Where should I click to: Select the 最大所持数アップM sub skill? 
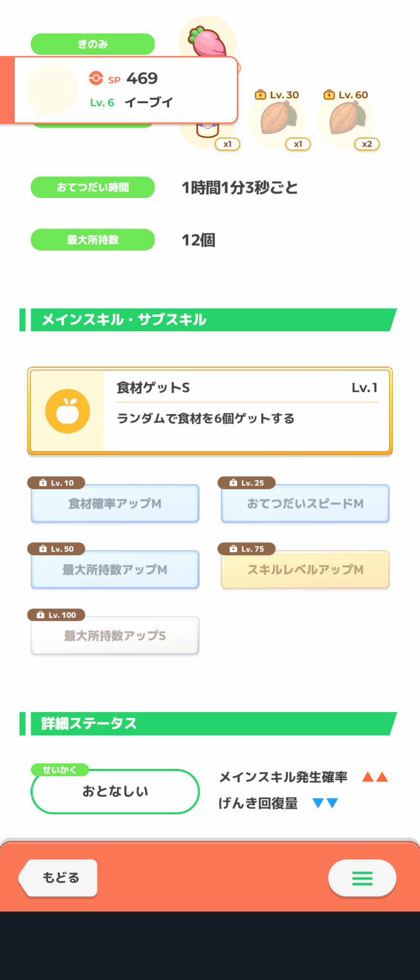[x=115, y=570]
